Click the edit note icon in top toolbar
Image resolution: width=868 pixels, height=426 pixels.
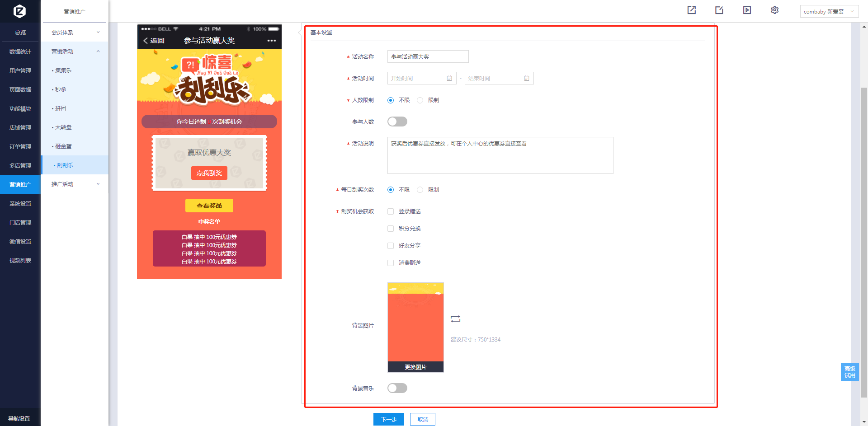719,10
